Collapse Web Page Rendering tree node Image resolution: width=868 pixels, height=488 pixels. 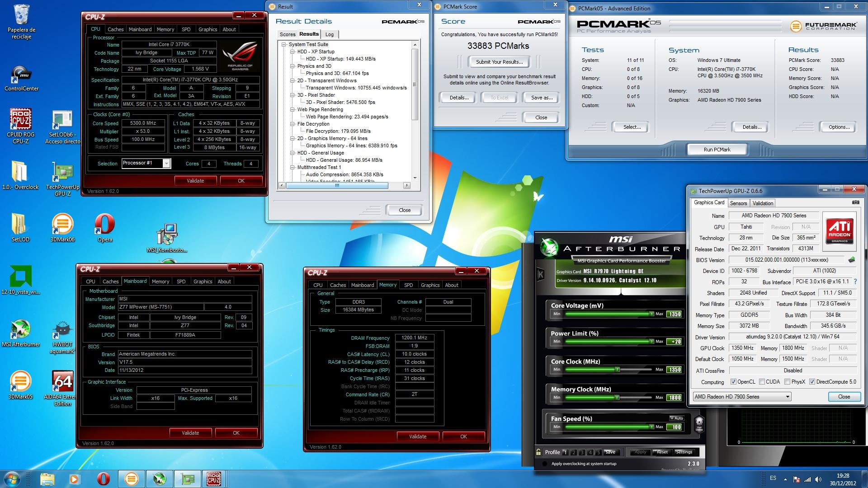pos(292,109)
